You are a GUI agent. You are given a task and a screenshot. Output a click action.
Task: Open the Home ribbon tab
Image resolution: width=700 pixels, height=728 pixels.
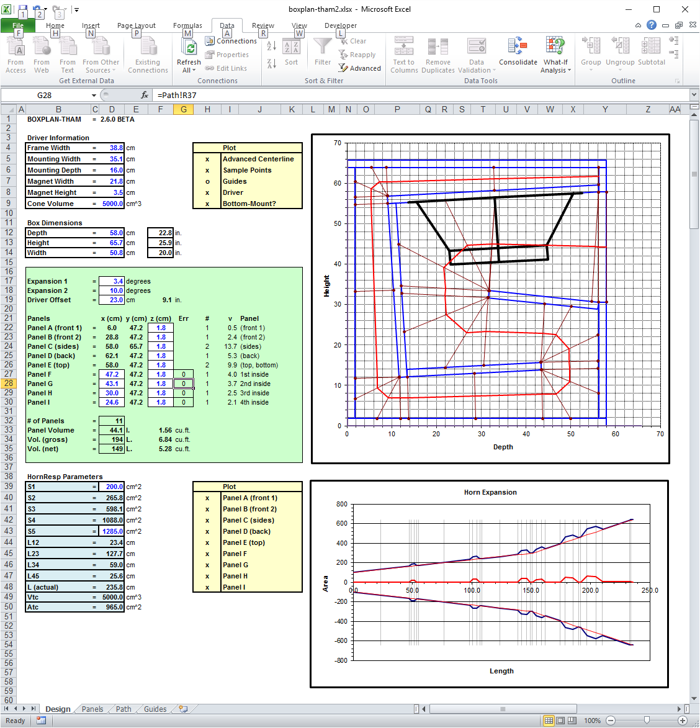pyautogui.click(x=55, y=25)
